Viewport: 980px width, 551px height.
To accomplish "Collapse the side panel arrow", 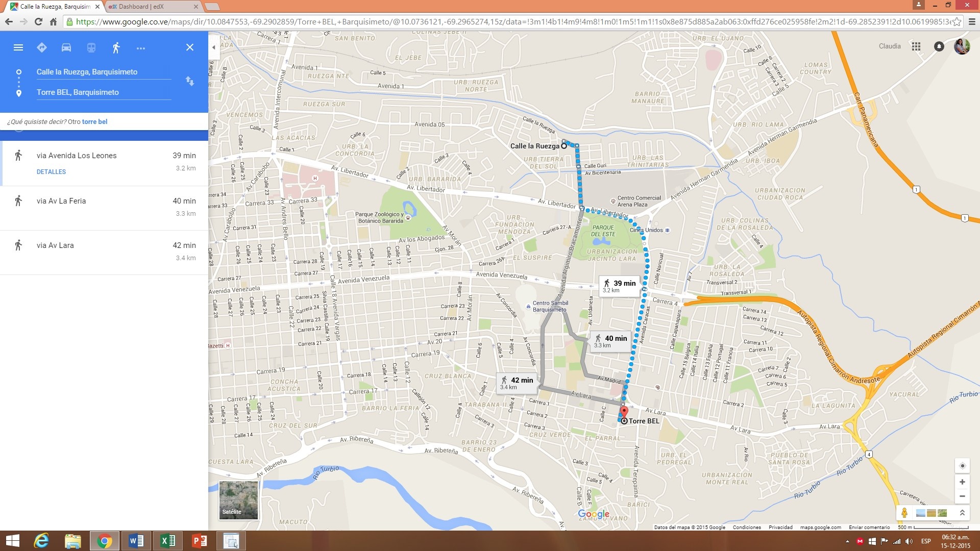I will 214,47.
